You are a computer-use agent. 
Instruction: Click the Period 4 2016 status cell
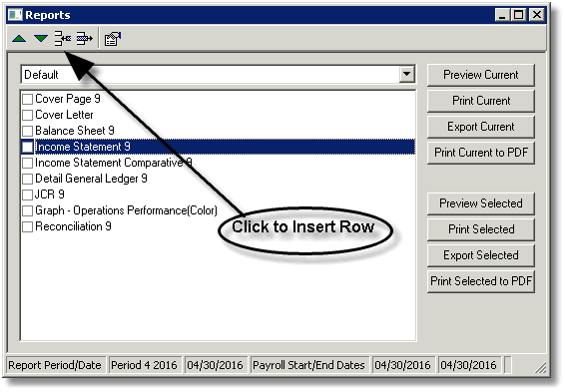(145, 365)
